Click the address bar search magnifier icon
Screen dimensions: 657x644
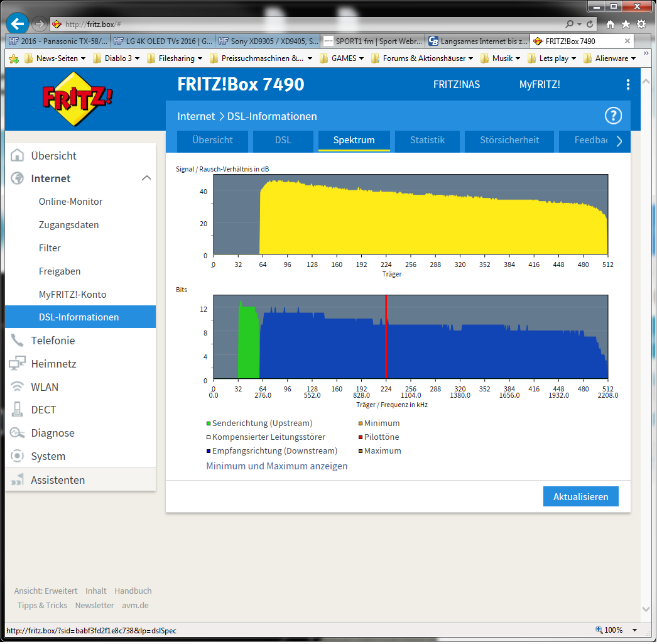pos(570,24)
